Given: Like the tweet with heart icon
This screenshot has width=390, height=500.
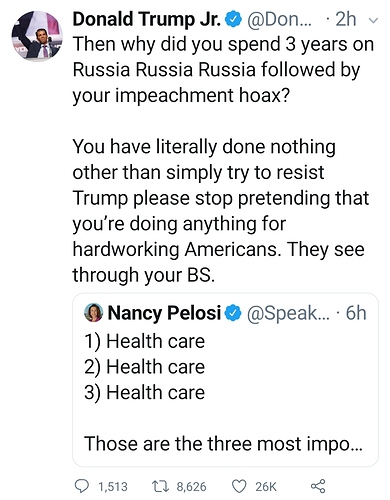Looking at the screenshot, I should [239, 486].
